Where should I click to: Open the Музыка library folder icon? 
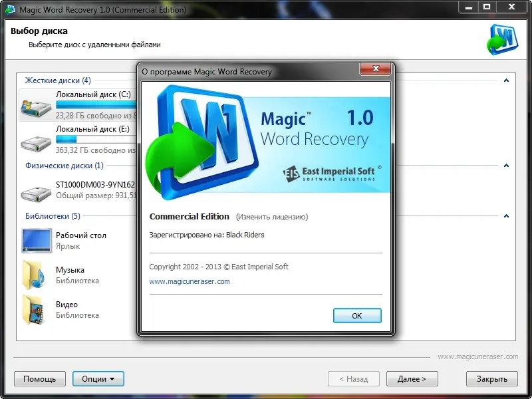pyautogui.click(x=34, y=275)
